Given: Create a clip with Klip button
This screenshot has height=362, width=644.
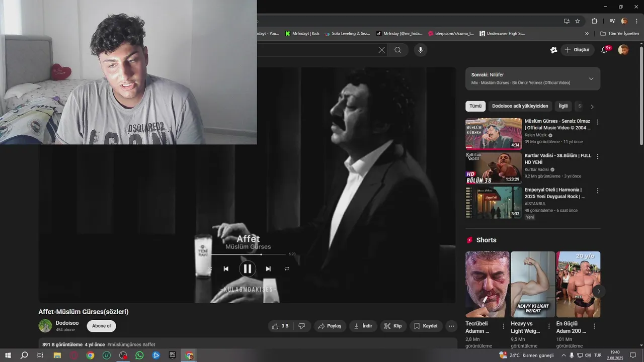Looking at the screenshot, I should pyautogui.click(x=393, y=326).
